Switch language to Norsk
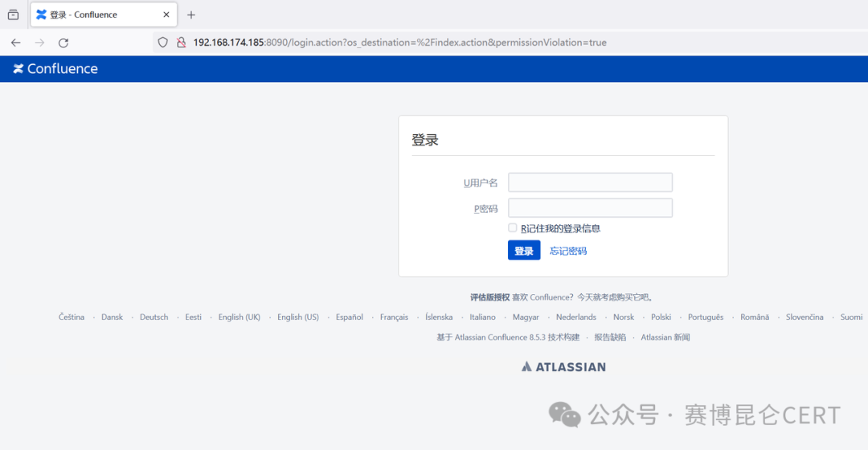The width and height of the screenshot is (868, 450). 624,317
